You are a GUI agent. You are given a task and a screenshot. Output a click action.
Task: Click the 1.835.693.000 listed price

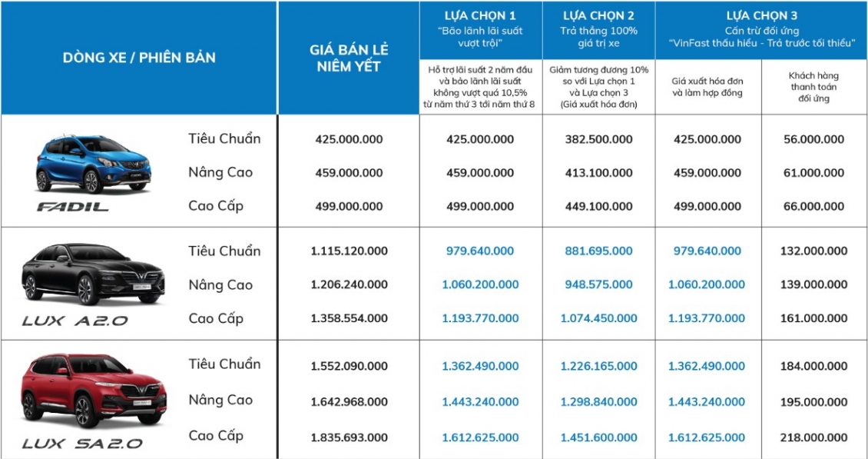(x=350, y=437)
